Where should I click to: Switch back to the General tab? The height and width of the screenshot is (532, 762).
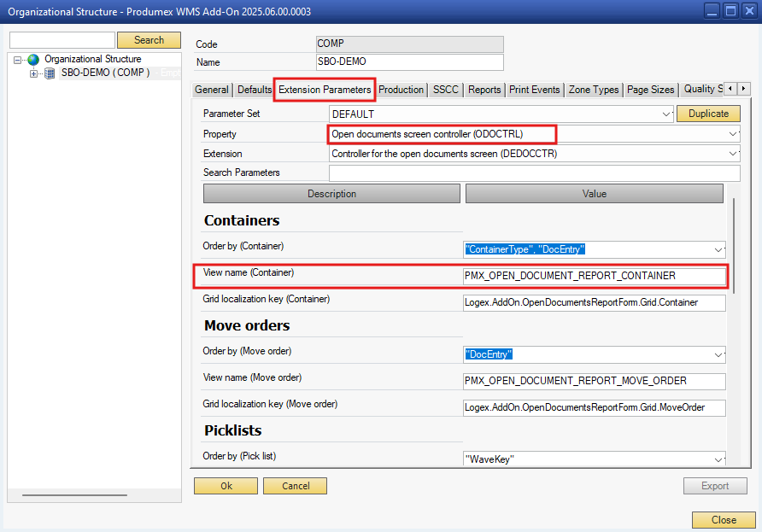(x=211, y=89)
